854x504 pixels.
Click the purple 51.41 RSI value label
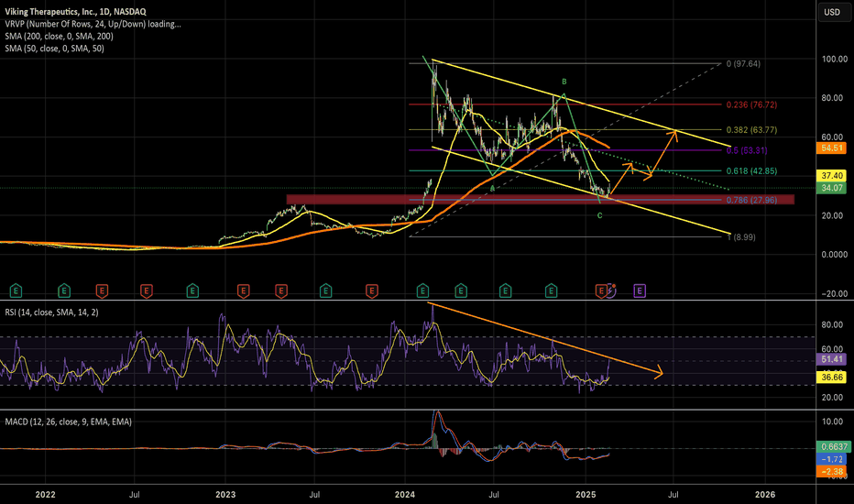pos(831,359)
